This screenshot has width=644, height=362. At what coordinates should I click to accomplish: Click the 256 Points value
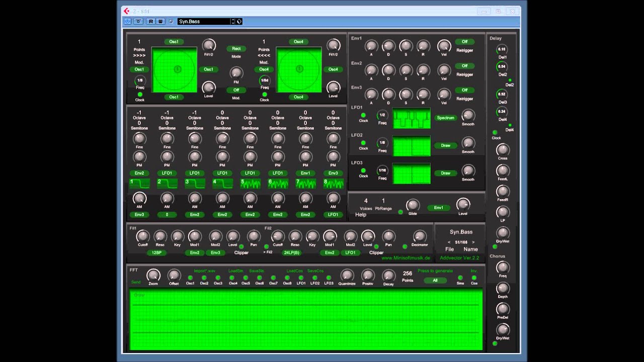tap(408, 274)
